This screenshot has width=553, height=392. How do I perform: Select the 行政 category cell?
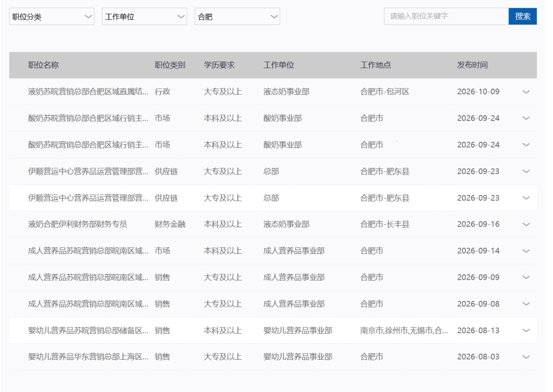[163, 92]
